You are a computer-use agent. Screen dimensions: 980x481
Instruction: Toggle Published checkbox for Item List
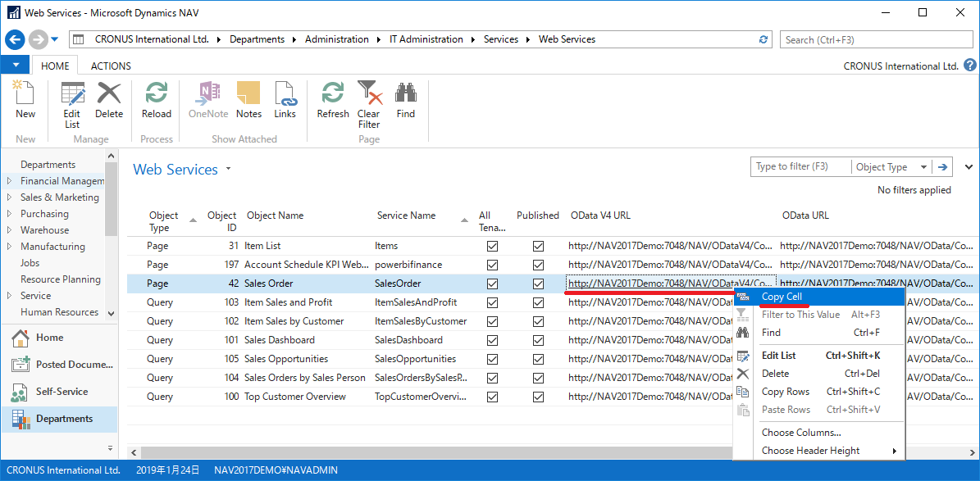pyautogui.click(x=538, y=246)
